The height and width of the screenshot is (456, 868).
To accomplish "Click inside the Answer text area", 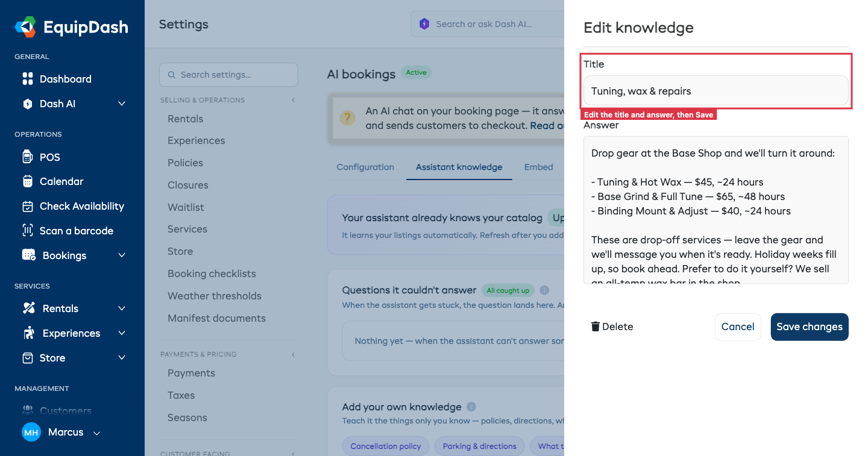I will [716, 210].
